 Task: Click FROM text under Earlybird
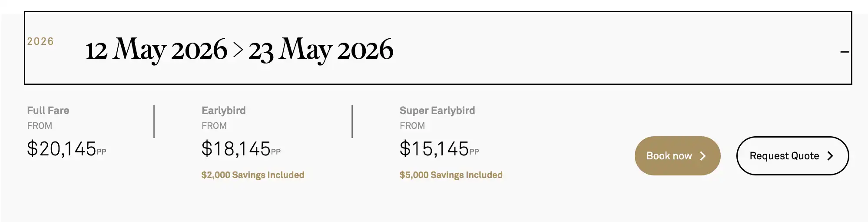point(214,126)
